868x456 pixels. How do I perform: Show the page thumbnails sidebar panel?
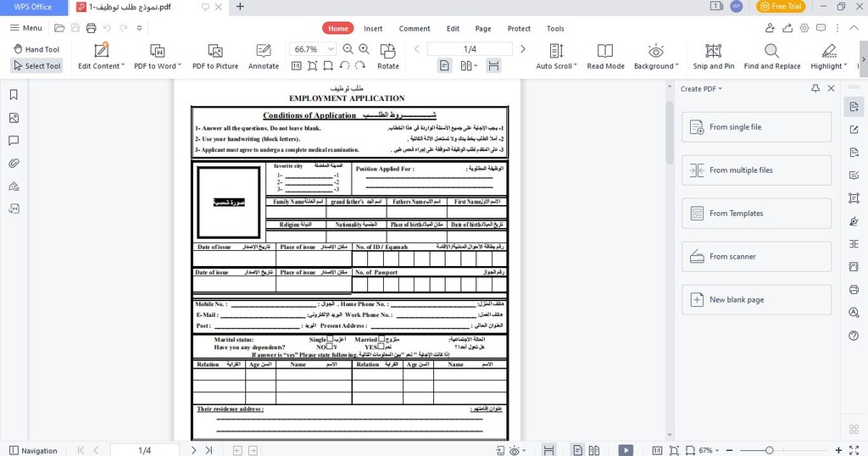(14, 118)
